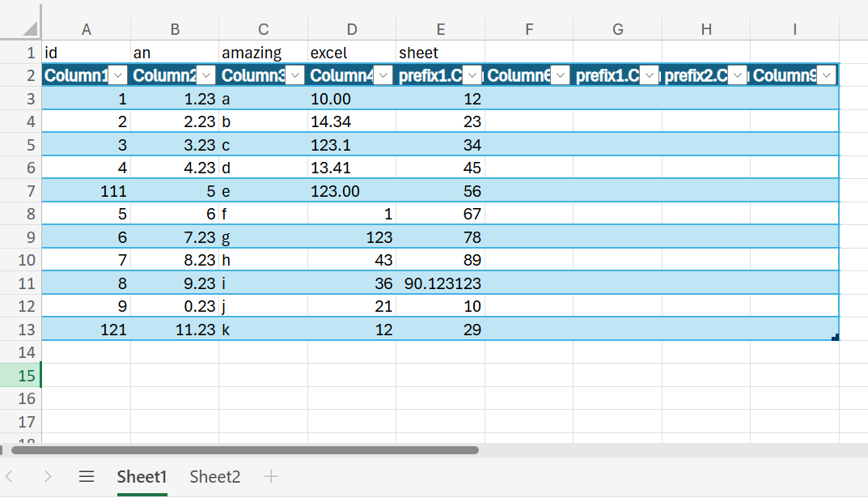Open the Column6 filter dropdown
The width and height of the screenshot is (868, 498).
click(560, 74)
